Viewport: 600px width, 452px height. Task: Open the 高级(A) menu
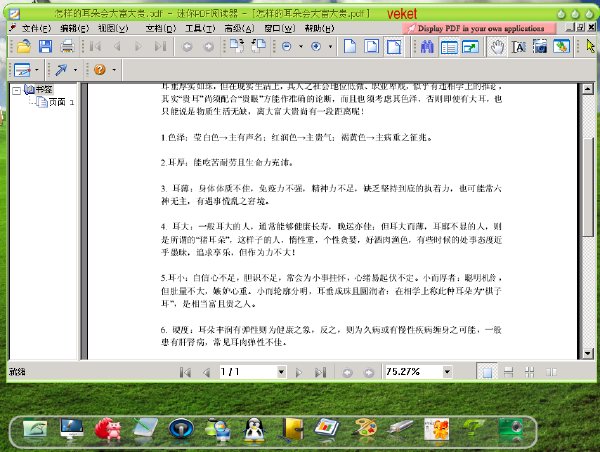239,28
